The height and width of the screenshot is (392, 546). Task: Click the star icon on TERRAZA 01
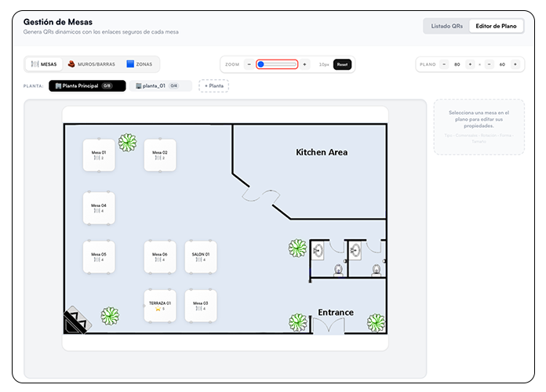[x=158, y=309]
